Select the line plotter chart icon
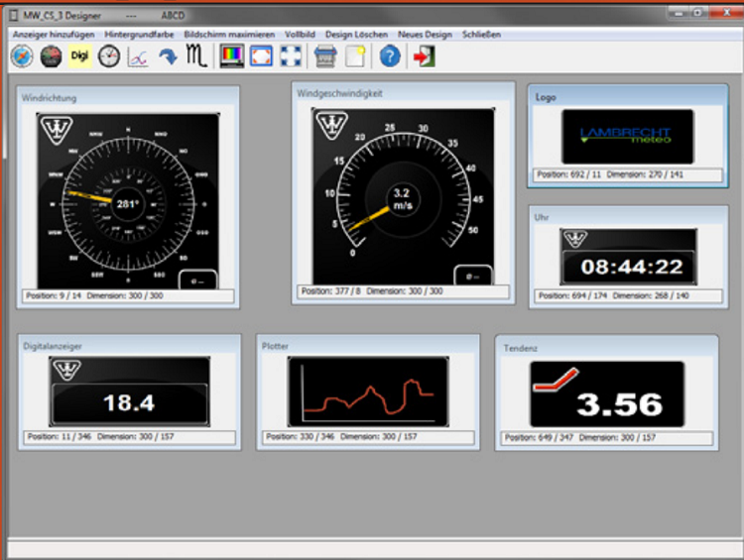Screen dimensions: 744x560 [138, 56]
